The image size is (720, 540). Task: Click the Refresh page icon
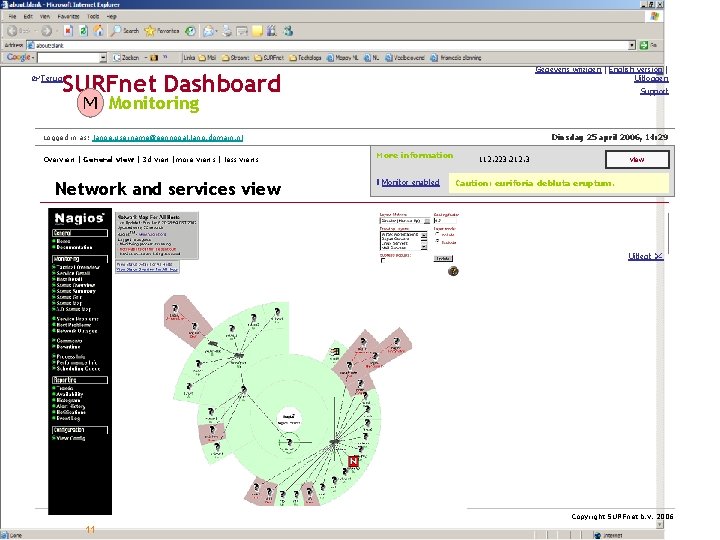pos(84,31)
